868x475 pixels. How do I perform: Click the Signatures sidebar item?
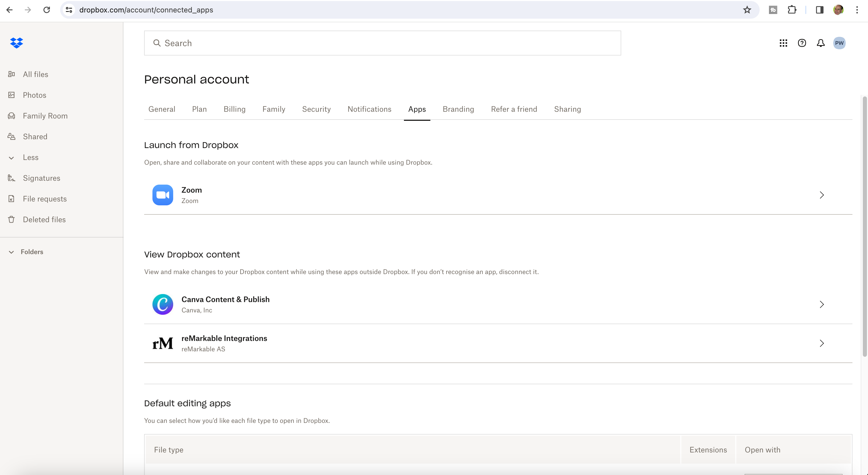tap(41, 178)
